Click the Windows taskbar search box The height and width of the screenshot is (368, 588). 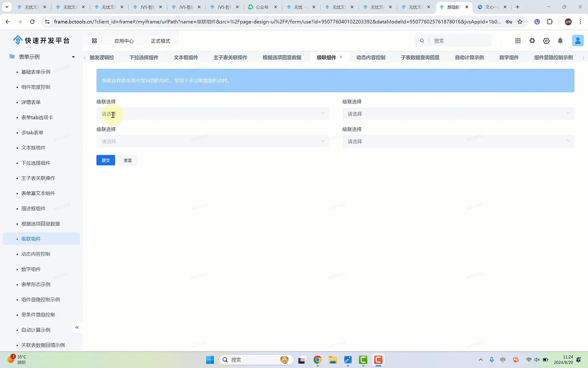pos(256,360)
